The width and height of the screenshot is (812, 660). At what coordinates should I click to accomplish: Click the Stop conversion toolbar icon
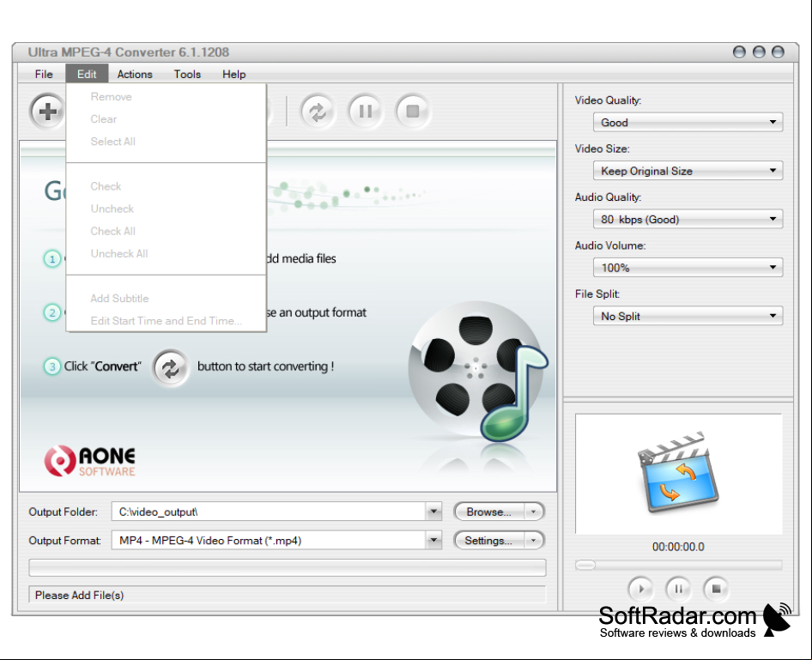click(x=412, y=112)
